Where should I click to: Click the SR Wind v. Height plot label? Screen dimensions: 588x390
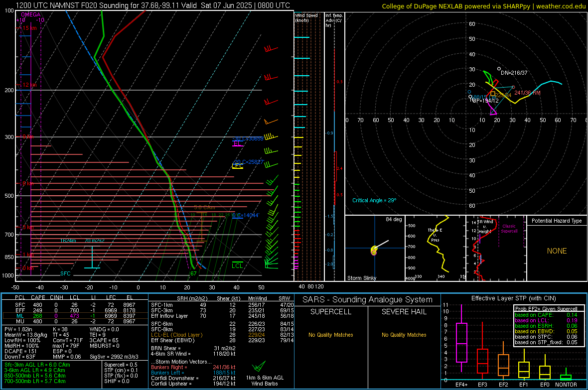(485, 227)
